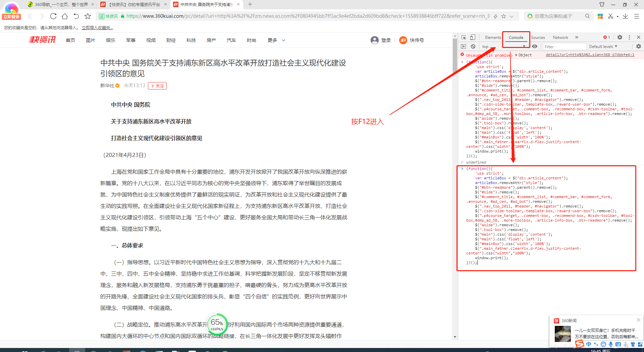The image size is (644, 352).
Task: Click the favorite star inside the address bar
Action: tap(503, 16)
